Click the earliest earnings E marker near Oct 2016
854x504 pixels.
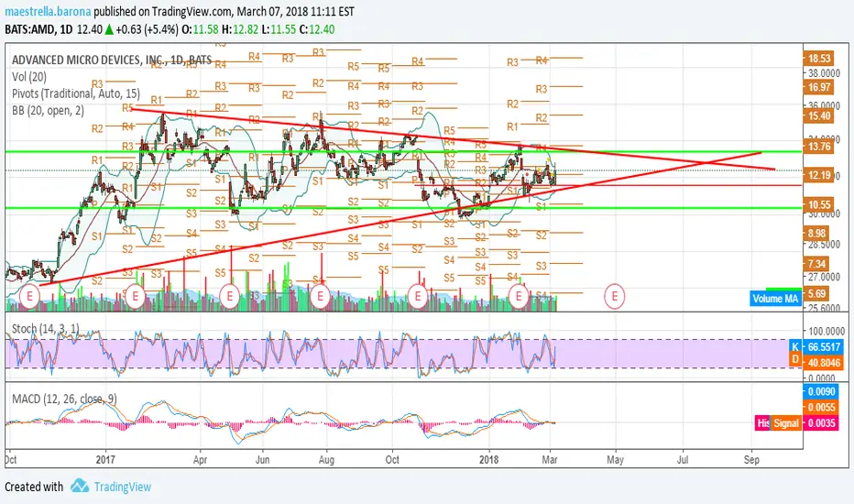pyautogui.click(x=29, y=296)
